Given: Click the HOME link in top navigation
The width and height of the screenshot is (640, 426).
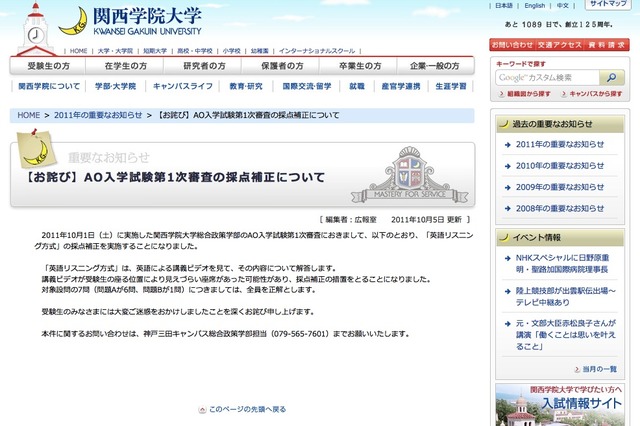Looking at the screenshot, I should coord(78,51).
